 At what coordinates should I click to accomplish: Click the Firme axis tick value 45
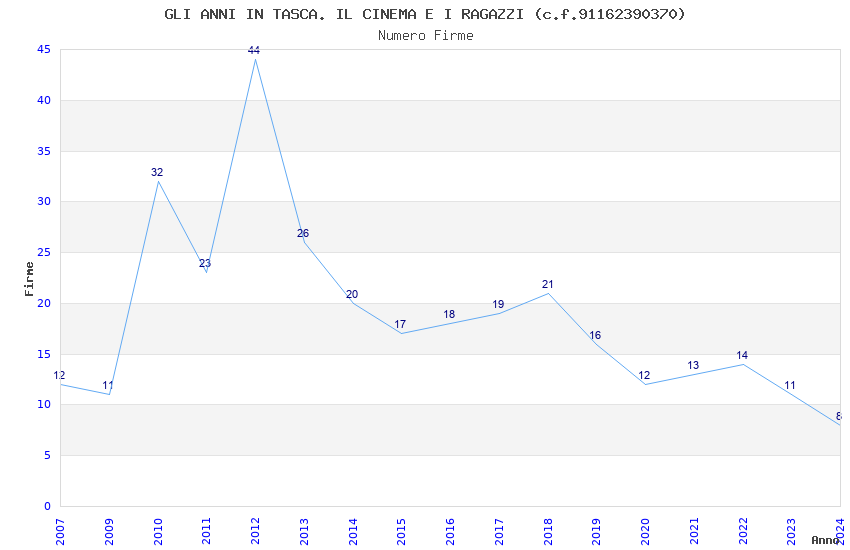pyautogui.click(x=44, y=50)
